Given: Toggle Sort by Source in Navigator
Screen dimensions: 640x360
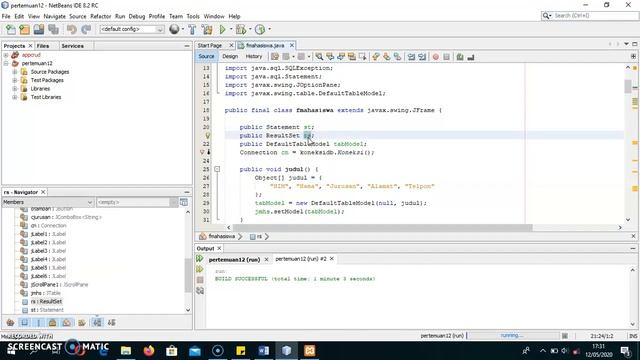Looking at the screenshot, I should 111,322.
